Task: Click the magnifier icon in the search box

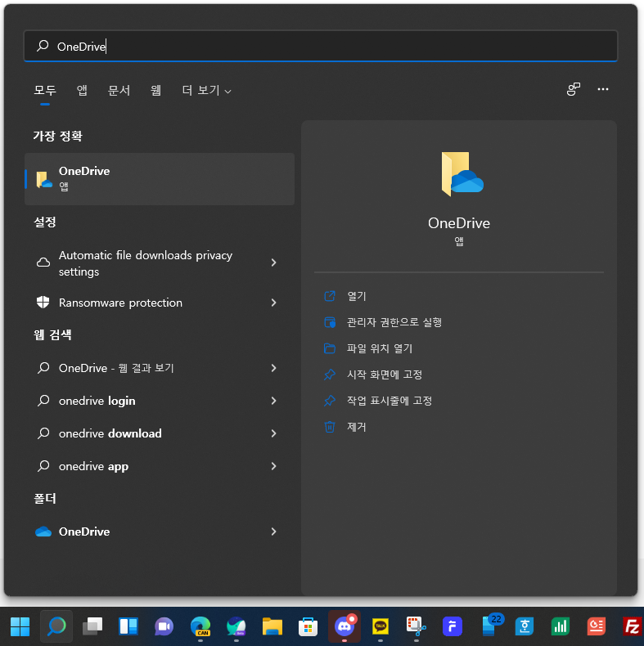Action: (43, 46)
